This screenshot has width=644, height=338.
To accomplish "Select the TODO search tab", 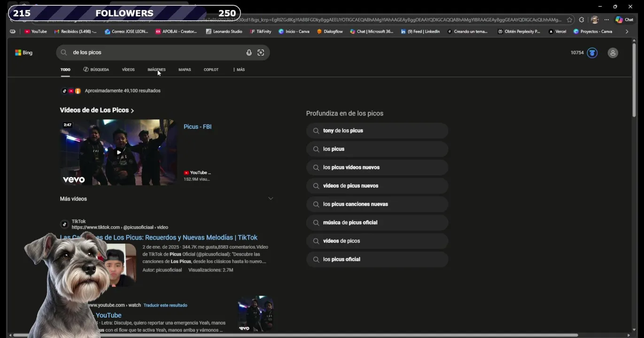I will tap(65, 69).
